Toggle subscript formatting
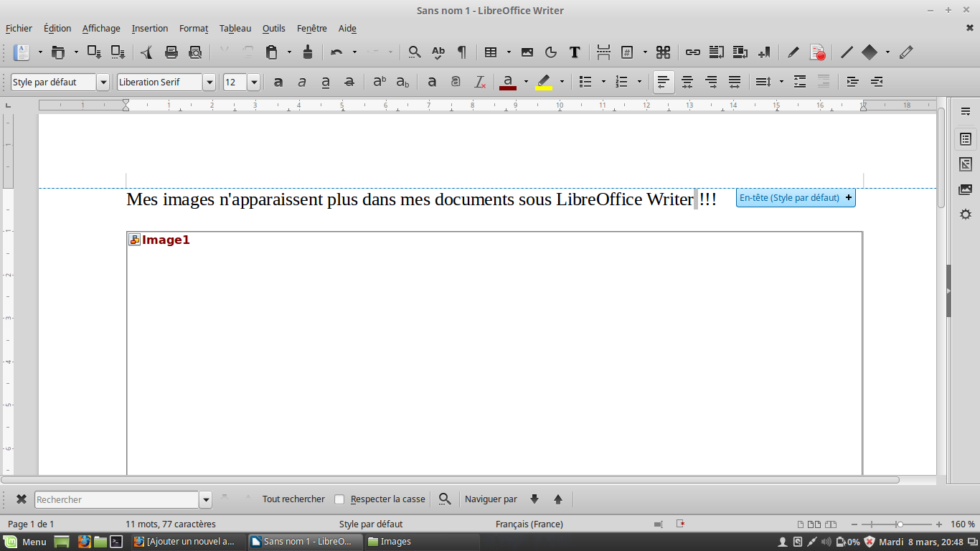Viewport: 980px width, 551px height. tap(403, 82)
